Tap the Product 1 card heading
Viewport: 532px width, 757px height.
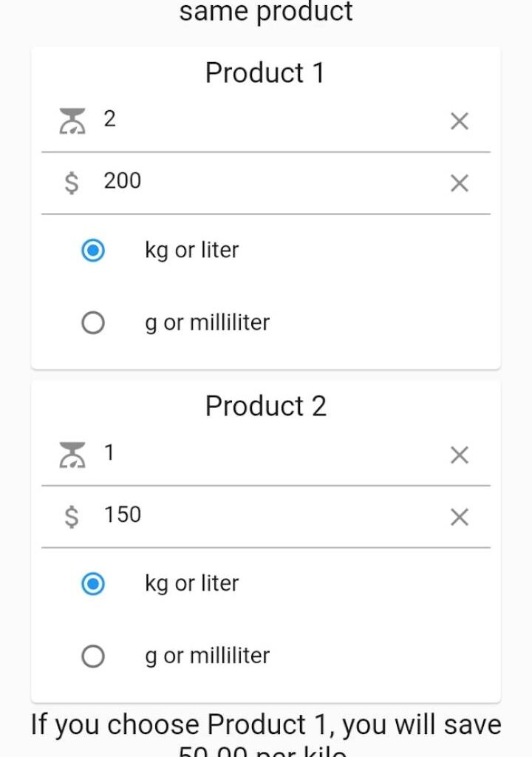click(x=265, y=73)
